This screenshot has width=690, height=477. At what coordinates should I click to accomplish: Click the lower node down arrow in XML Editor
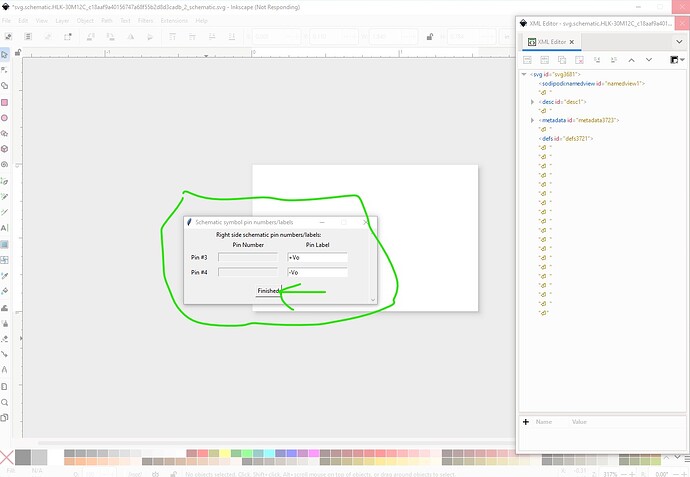coord(649,60)
